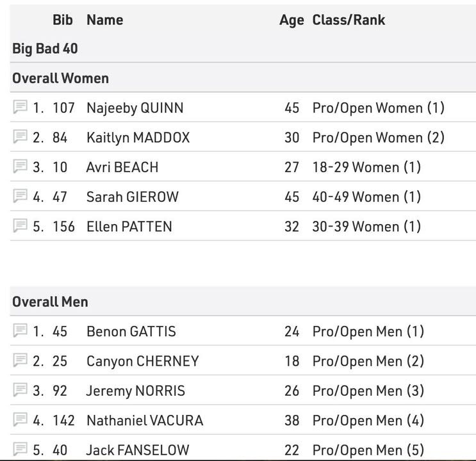This screenshot has height=461, width=476.
Task: Open Canyon CHERNEY result row
Action: coord(243,361)
